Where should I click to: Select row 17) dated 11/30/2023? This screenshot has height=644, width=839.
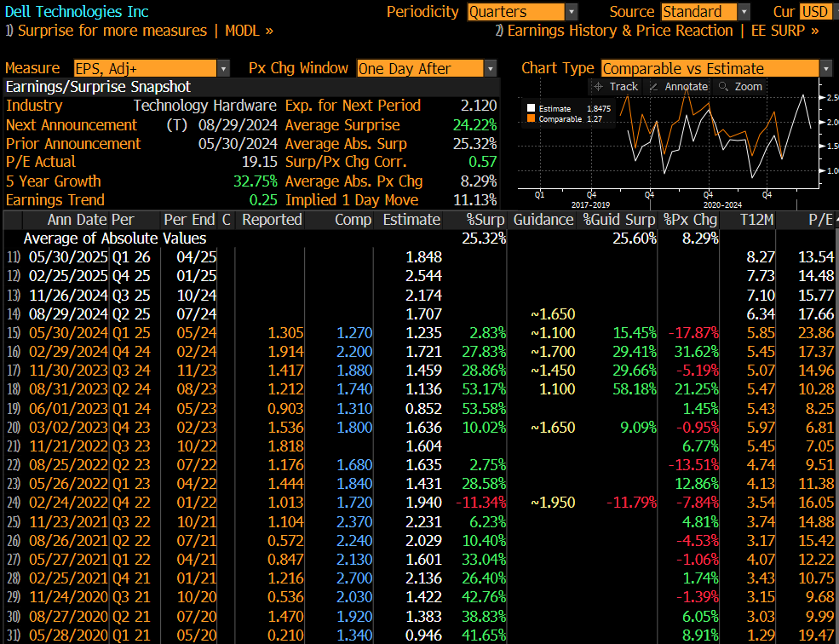(x=419, y=371)
